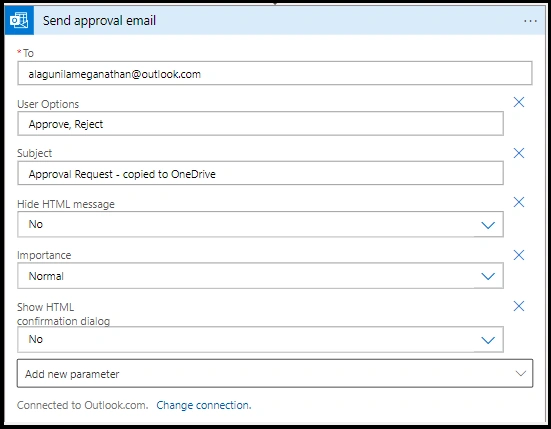This screenshot has height=429, width=551.
Task: Expand the Importance dropdown chevron
Action: coord(488,276)
